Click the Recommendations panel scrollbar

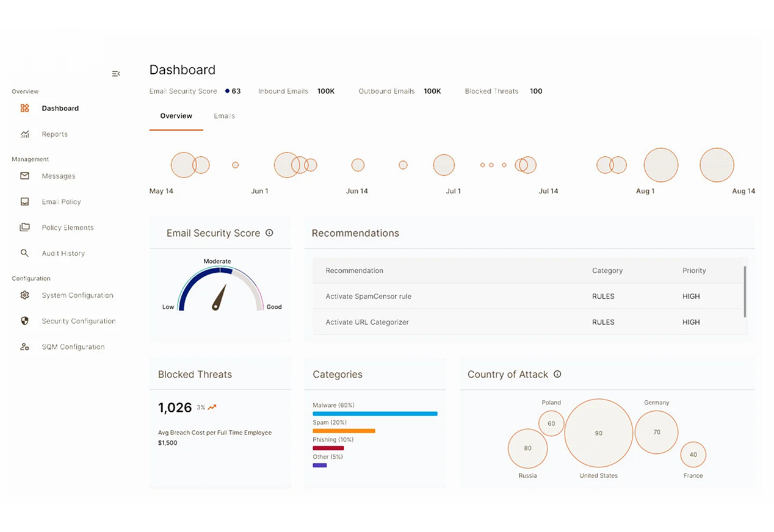(x=745, y=293)
